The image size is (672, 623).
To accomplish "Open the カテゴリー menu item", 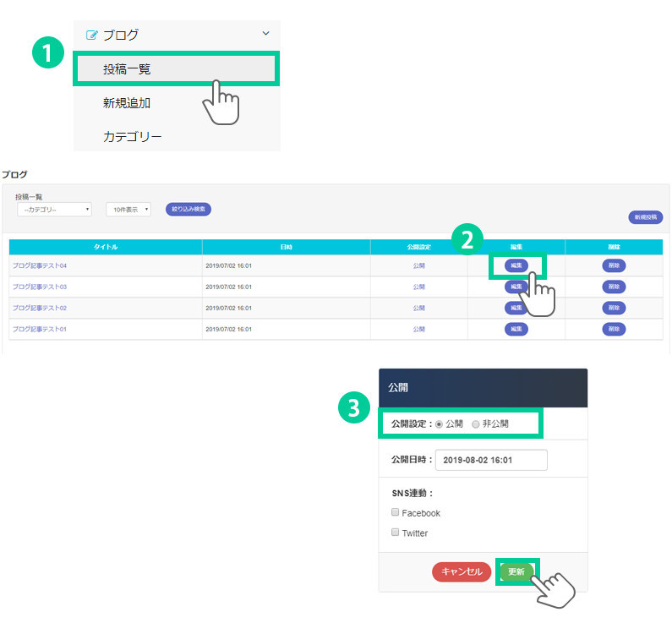I will 132,136.
